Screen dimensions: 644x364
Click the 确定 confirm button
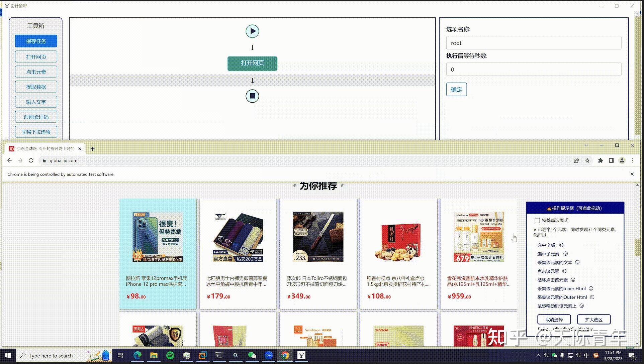tap(456, 90)
